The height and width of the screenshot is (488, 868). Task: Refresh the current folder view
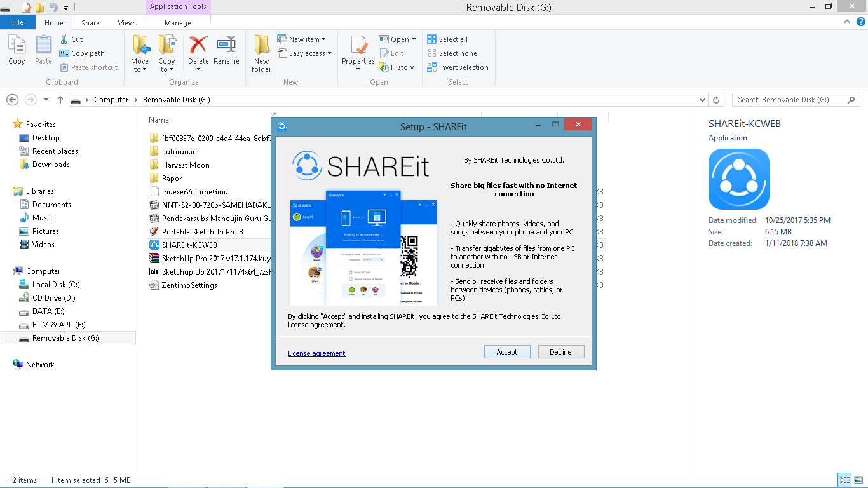[716, 100]
